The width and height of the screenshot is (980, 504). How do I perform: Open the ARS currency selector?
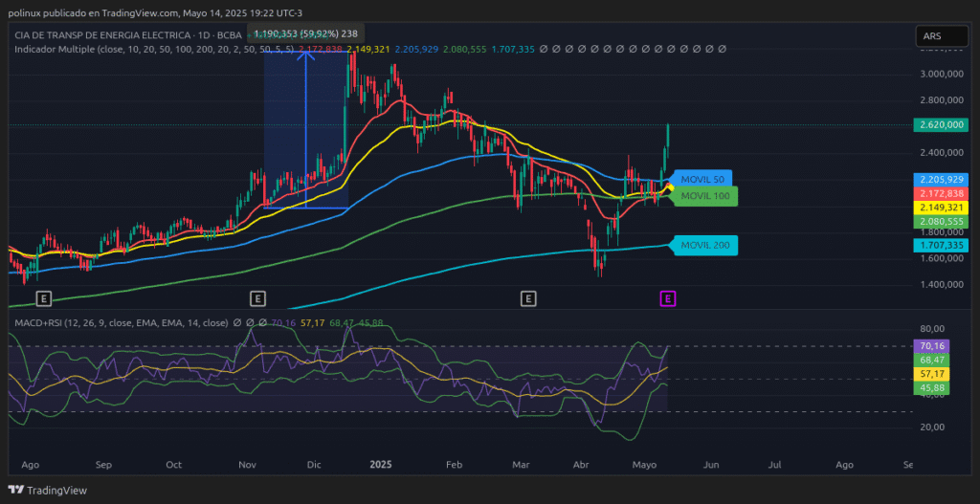point(940,36)
